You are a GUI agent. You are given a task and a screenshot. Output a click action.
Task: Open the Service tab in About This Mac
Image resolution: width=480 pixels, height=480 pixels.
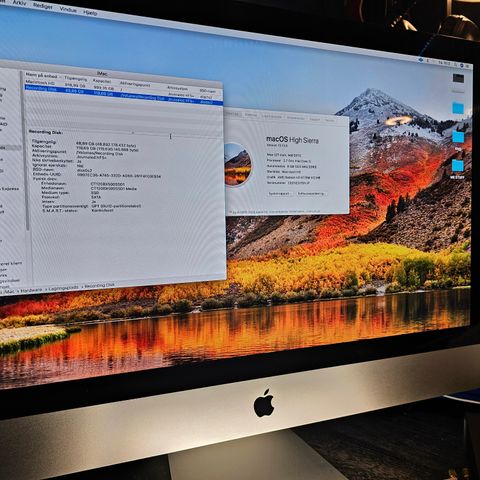(x=330, y=120)
